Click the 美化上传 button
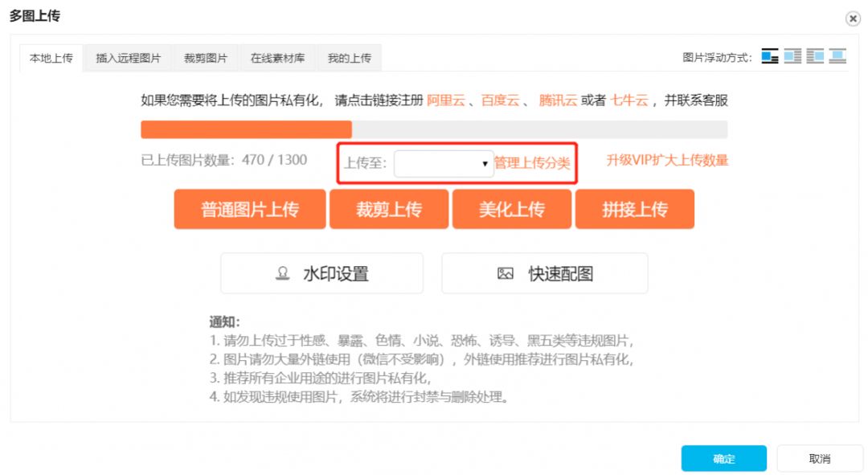The width and height of the screenshot is (868, 475). tap(512, 210)
